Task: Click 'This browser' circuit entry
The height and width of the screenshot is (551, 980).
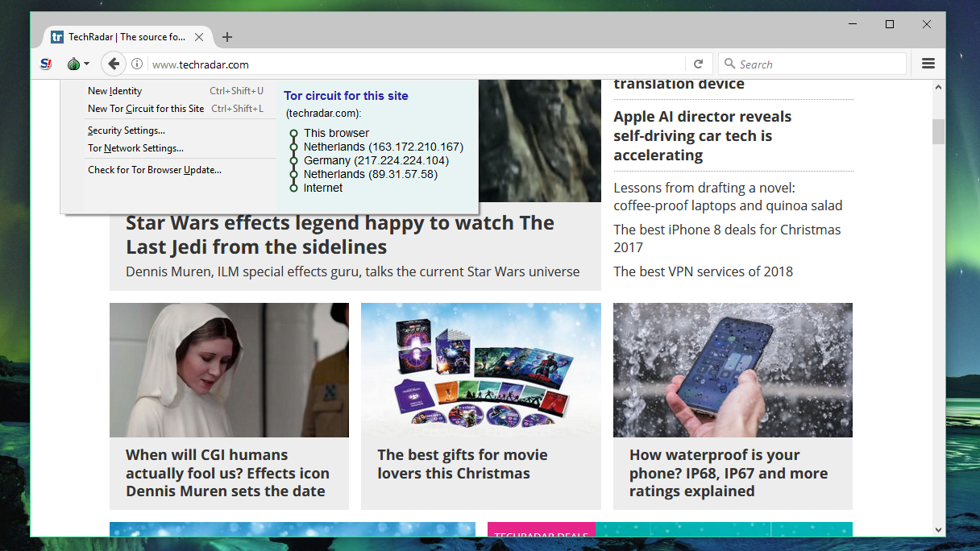Action: coord(336,133)
